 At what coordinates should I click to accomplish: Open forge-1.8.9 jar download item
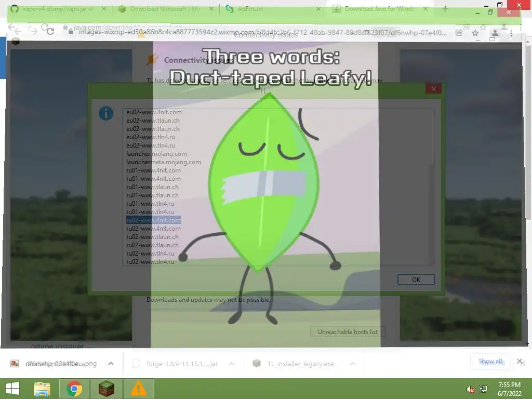(x=176, y=364)
